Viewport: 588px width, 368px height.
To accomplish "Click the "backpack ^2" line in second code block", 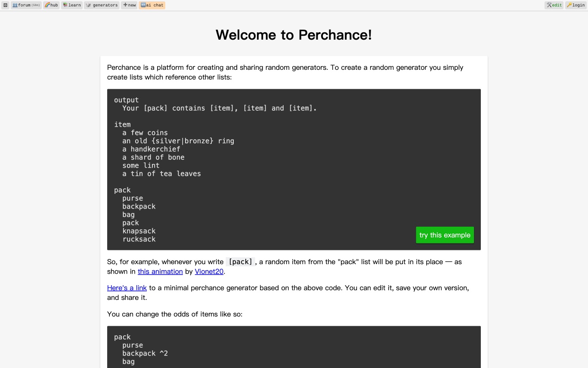I will coord(145,353).
